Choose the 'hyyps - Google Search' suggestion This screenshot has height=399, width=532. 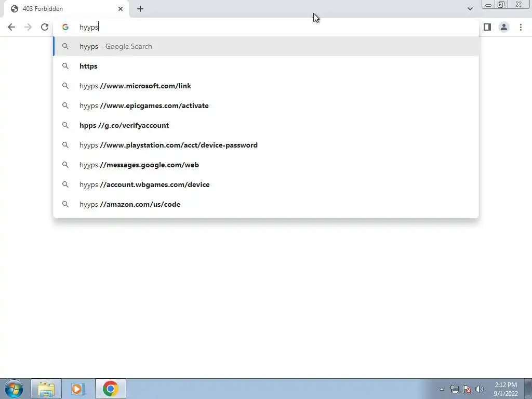pyautogui.click(x=266, y=46)
